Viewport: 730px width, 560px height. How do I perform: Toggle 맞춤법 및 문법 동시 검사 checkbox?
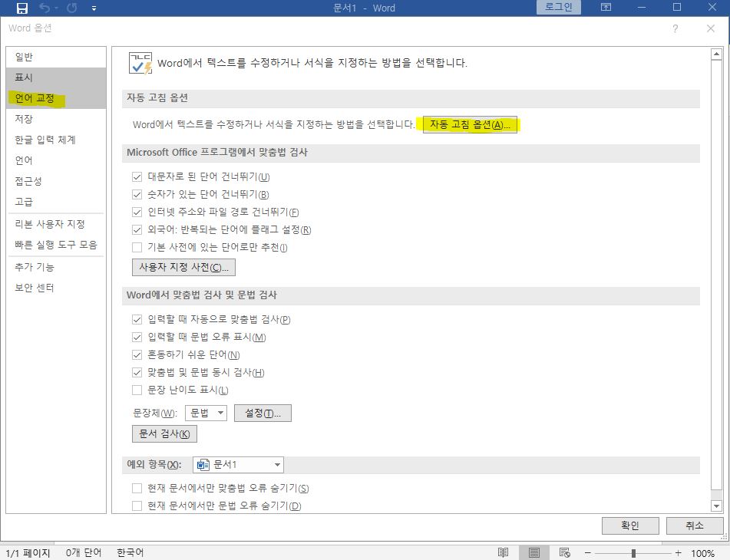point(137,373)
